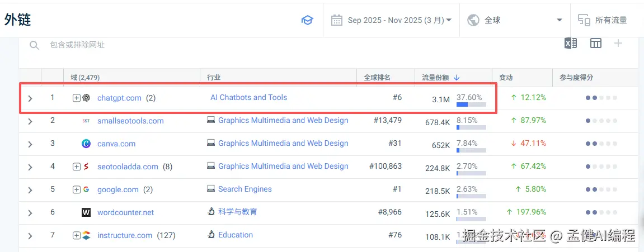Click the 所有流量 devices icon

584,20
